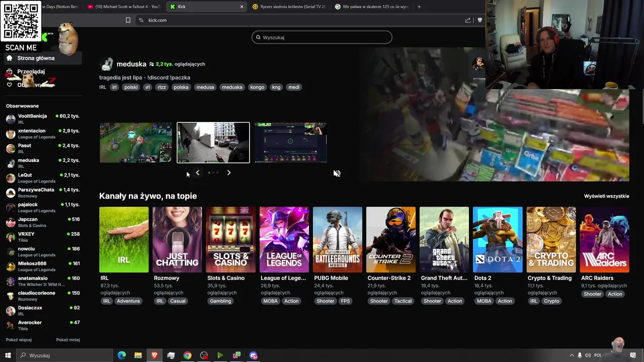Open Brave browser from taskbar
This screenshot has width=644, height=362.
[x=154, y=355]
